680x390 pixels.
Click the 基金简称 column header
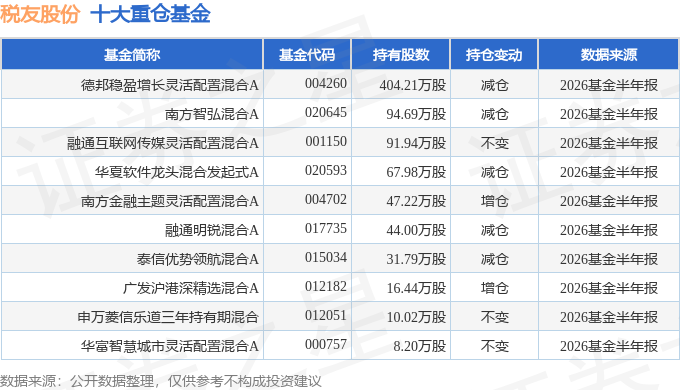(x=132, y=55)
